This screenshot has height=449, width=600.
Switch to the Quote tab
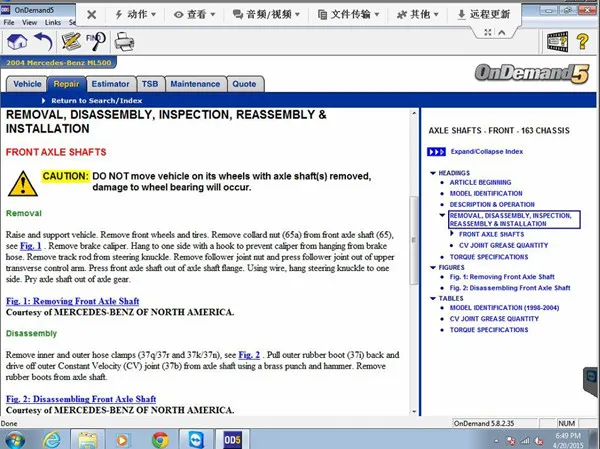pos(245,84)
